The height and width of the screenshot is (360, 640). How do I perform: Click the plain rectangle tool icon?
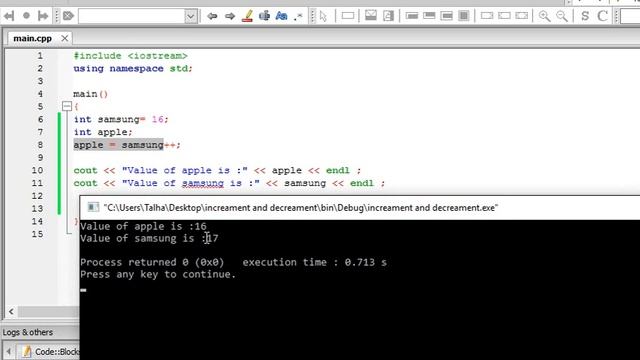[x=348, y=16]
